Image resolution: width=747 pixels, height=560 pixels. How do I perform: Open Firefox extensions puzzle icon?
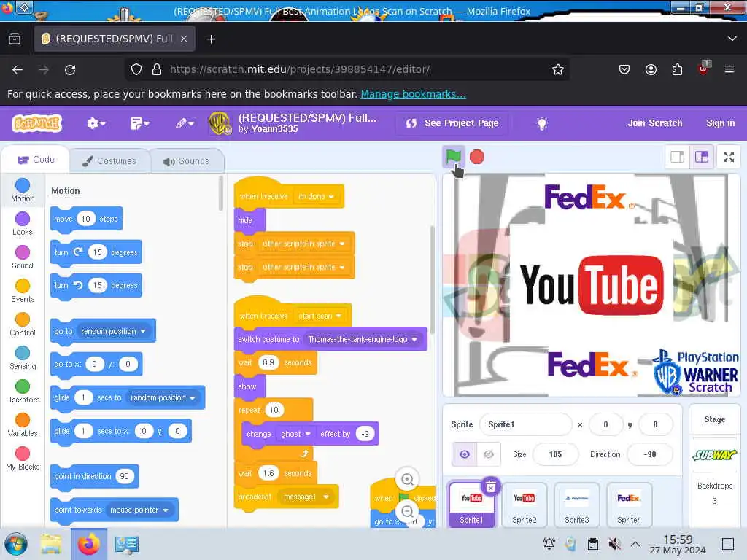(x=677, y=69)
